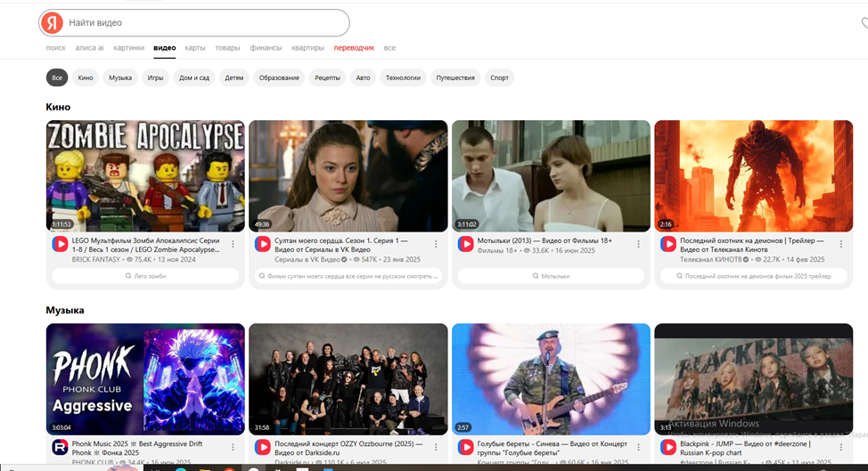868x471 pixels.
Task: Search suggestion 'Последний охотник на демонов фильм 2025 трейлер'
Action: click(754, 276)
